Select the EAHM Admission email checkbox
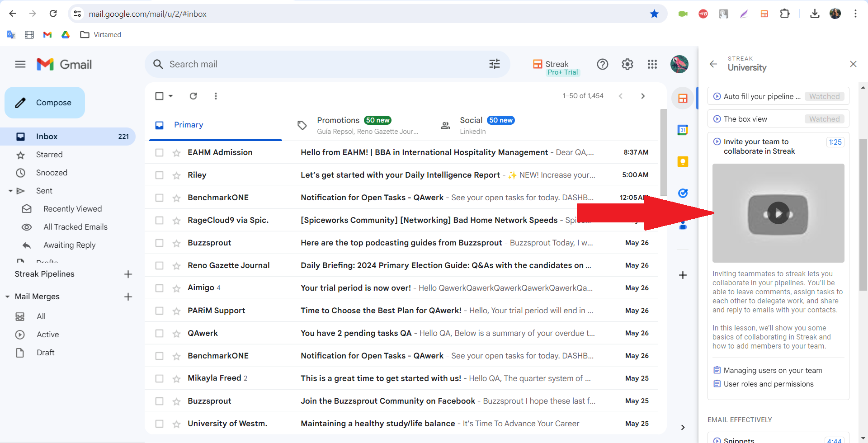 click(x=159, y=153)
